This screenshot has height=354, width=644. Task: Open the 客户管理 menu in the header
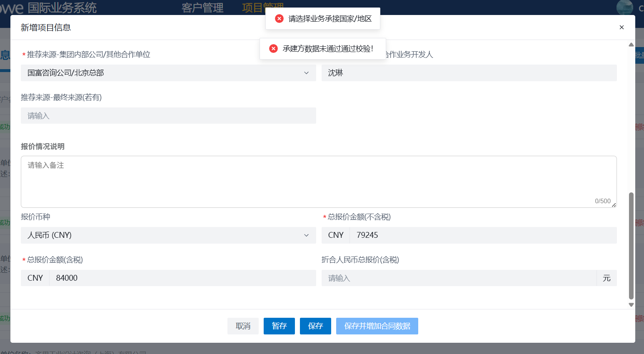(202, 7)
